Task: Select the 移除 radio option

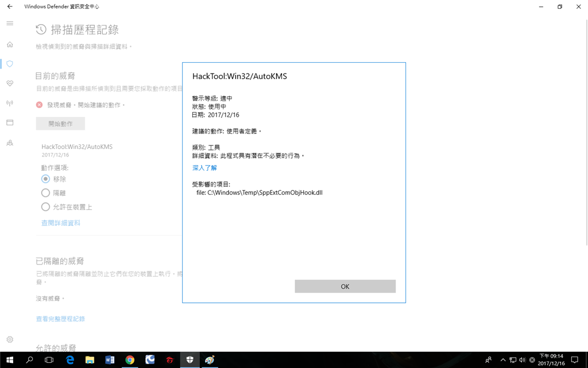Action: [x=45, y=179]
